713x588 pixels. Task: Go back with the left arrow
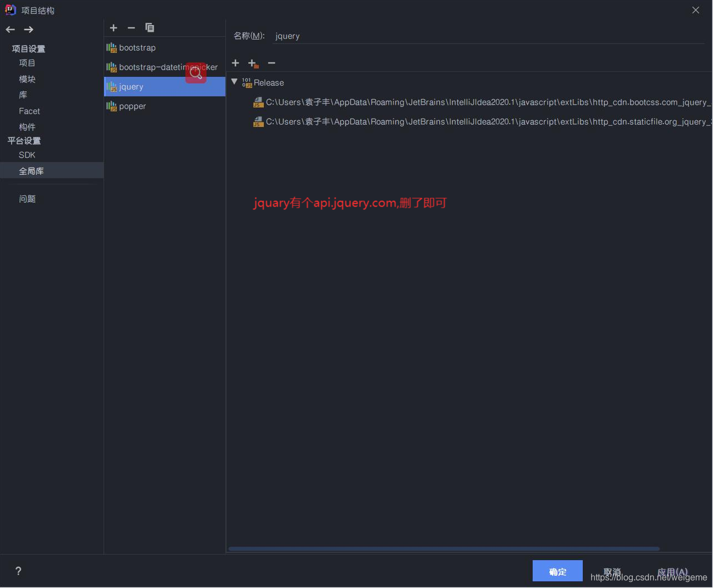tap(10, 30)
